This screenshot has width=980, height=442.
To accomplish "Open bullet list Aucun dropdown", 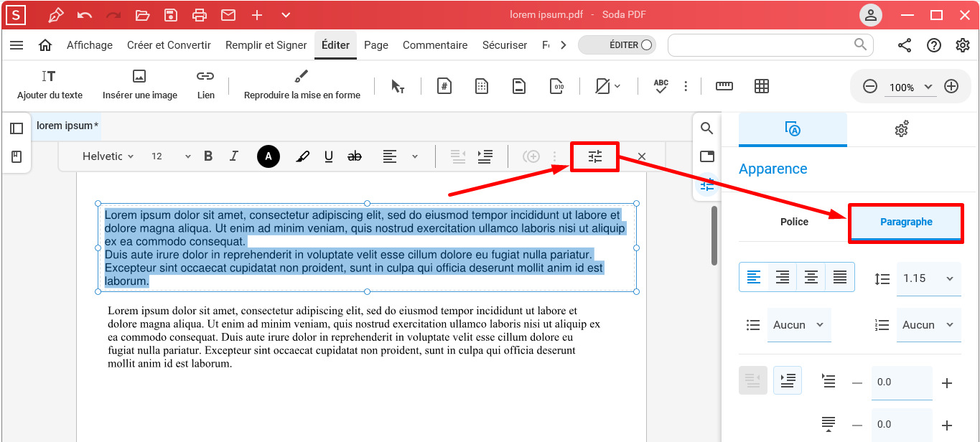I will [799, 325].
